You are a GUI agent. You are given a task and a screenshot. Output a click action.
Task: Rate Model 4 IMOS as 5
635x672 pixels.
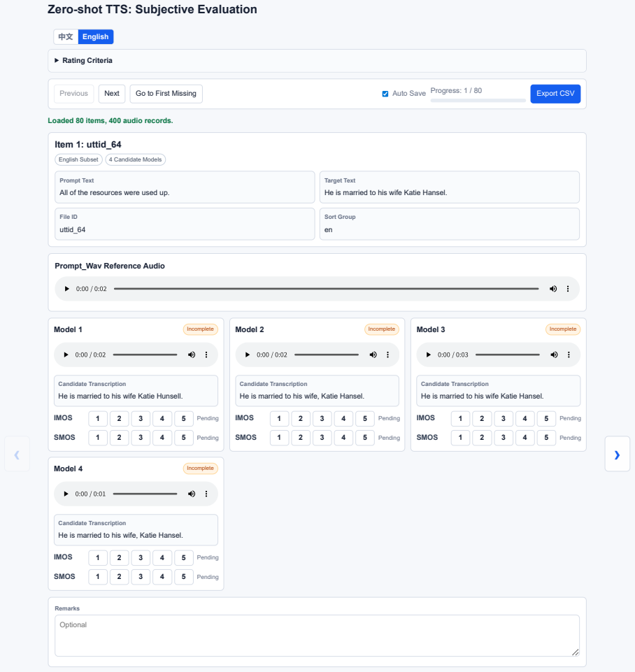tap(183, 557)
